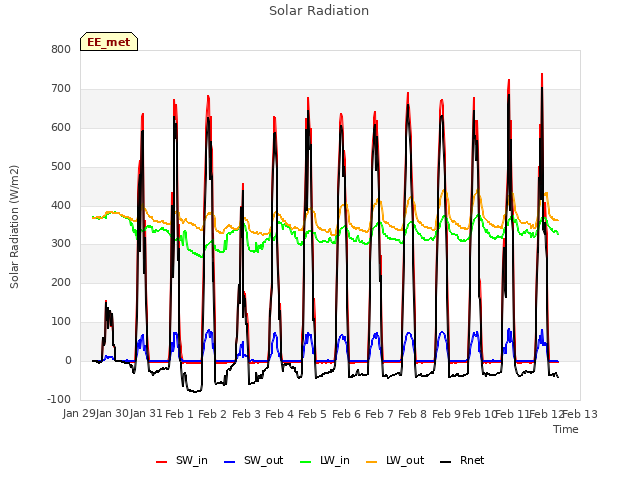Screen dimensions: 640x480
Task: Click the Feb 12 date tick label
Action: coord(546,414)
